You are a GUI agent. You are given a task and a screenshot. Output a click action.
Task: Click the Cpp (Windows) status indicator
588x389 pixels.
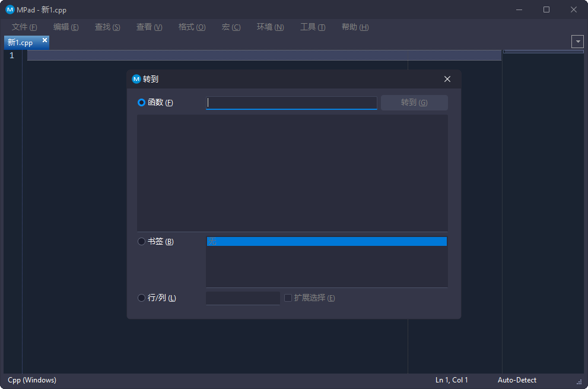coord(31,379)
